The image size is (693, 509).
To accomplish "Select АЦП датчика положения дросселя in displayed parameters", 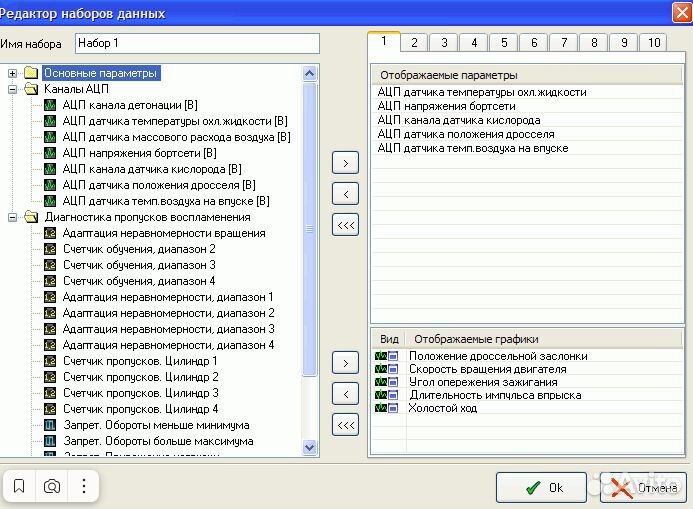I will tap(466, 134).
